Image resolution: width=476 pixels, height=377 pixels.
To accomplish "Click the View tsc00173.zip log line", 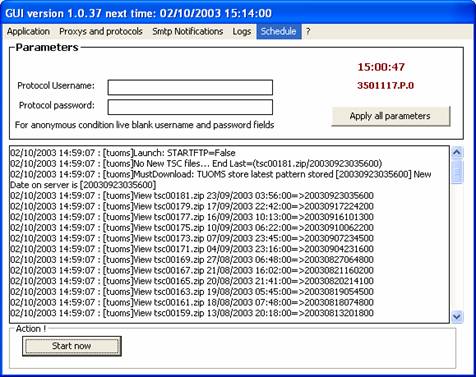I will coord(192,238).
